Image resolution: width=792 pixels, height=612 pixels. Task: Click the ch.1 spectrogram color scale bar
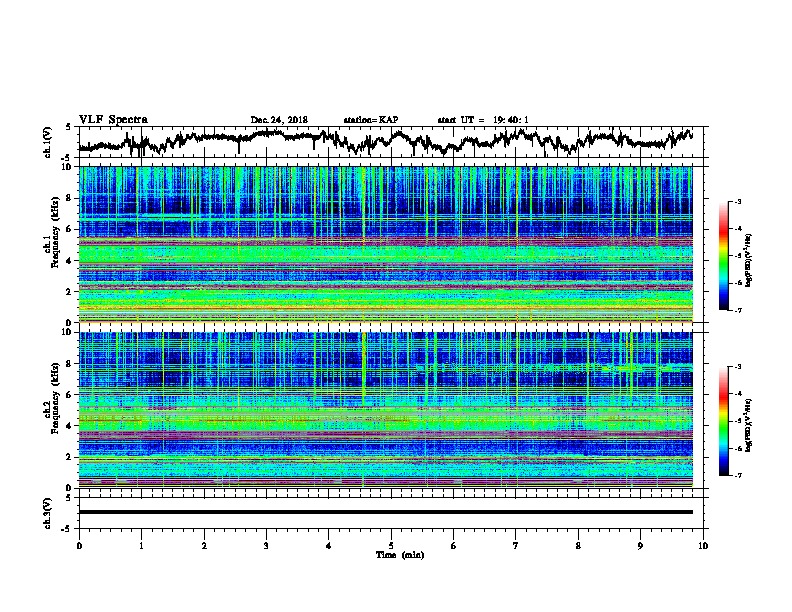pyautogui.click(x=723, y=256)
